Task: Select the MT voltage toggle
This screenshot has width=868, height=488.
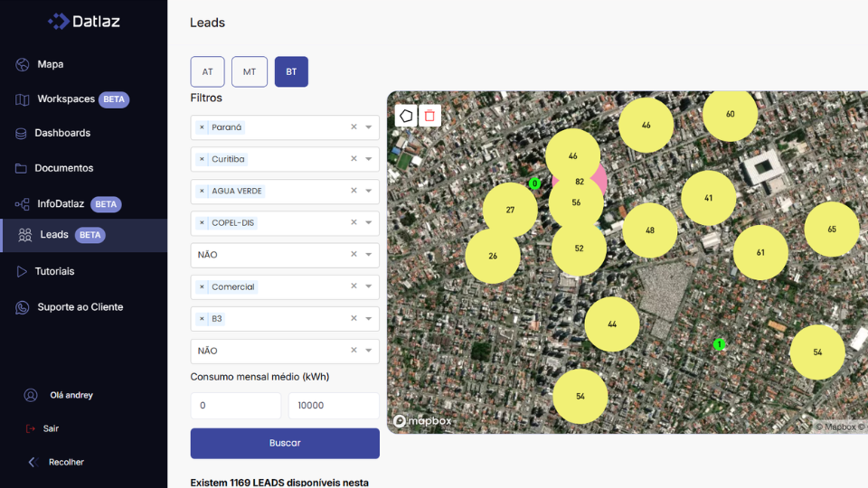Action: point(250,71)
